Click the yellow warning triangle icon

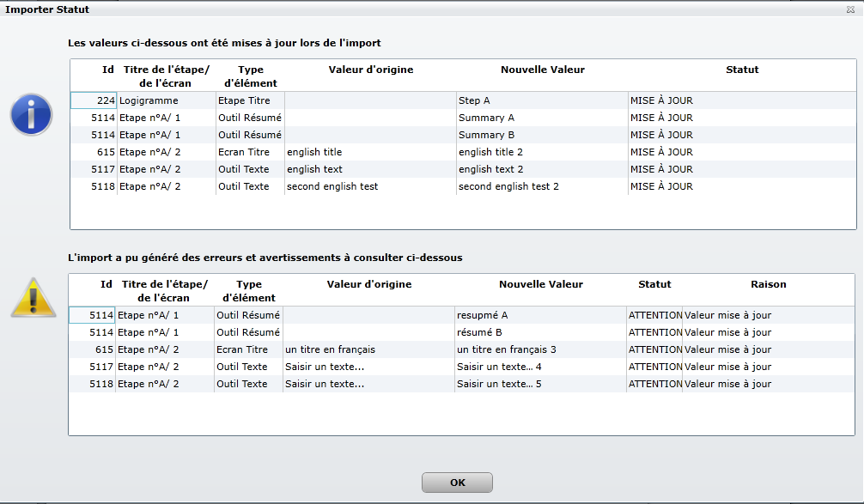[33, 298]
